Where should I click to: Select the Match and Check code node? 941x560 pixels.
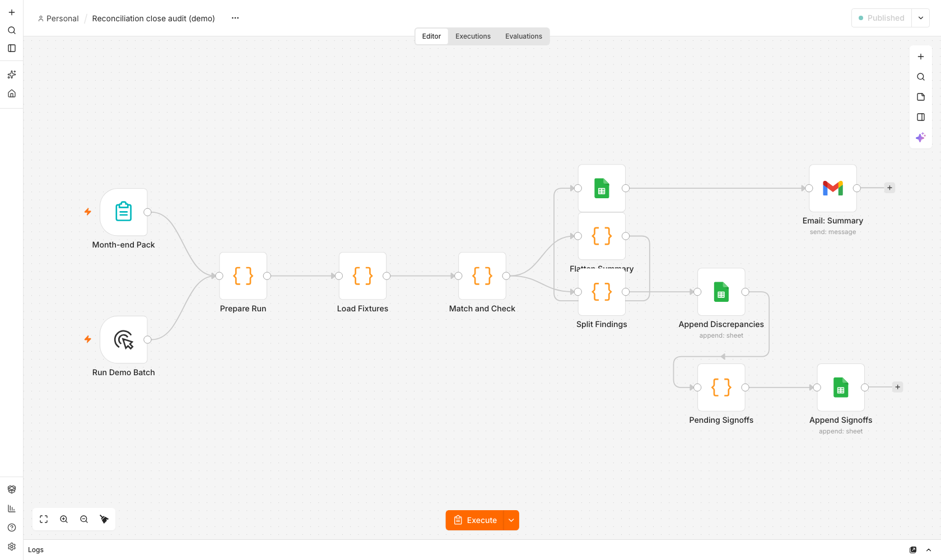click(482, 276)
